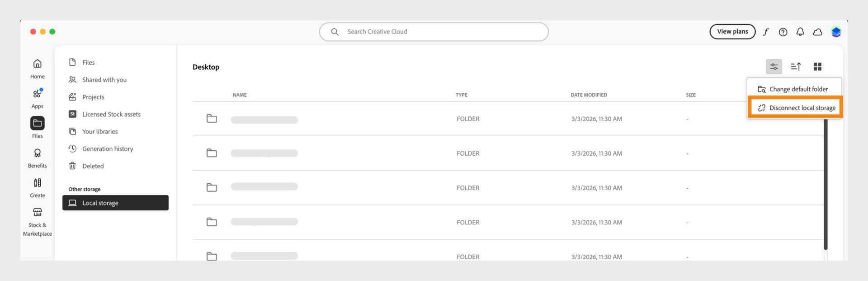Image resolution: width=868 pixels, height=281 pixels.
Task: Click the Desktop folder title
Action: click(206, 67)
